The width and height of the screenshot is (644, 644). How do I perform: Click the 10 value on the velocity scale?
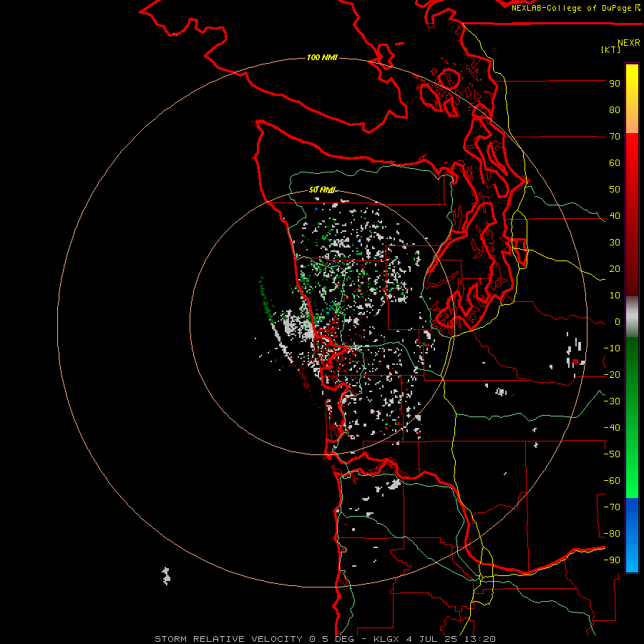[x=615, y=296]
